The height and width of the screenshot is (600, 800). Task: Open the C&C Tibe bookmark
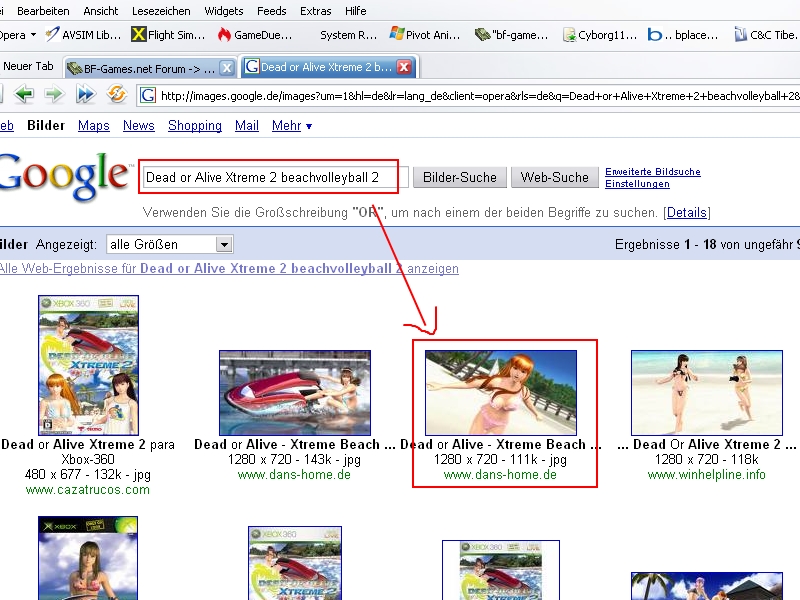(766, 35)
